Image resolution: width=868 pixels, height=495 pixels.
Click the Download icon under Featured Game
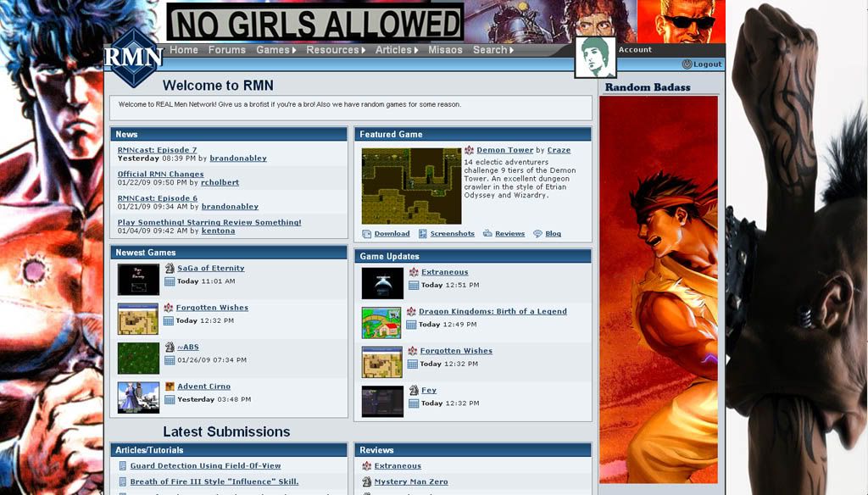(367, 234)
